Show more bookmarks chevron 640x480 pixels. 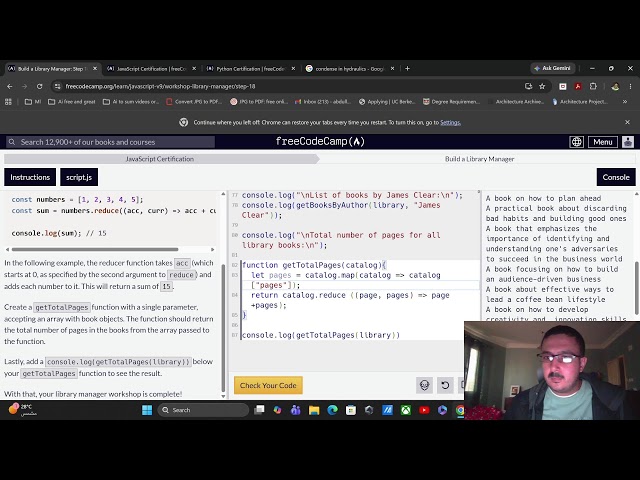click(625, 102)
